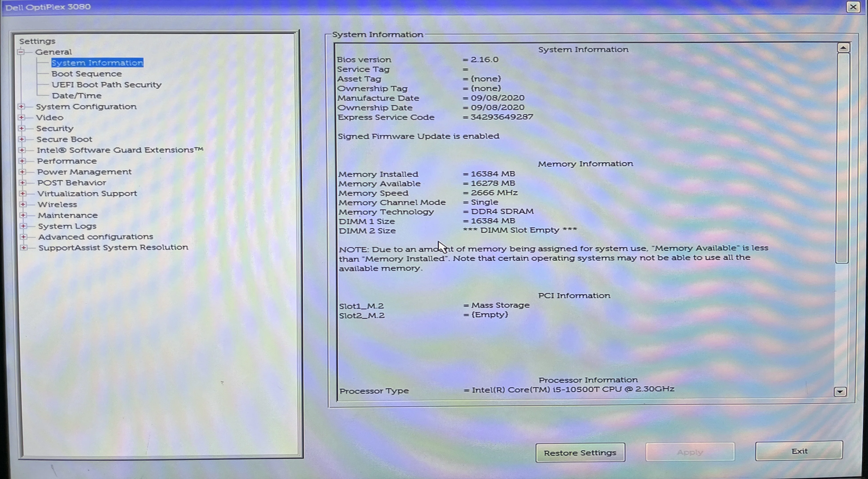
Task: Select Secure Boot category label
Action: click(64, 139)
